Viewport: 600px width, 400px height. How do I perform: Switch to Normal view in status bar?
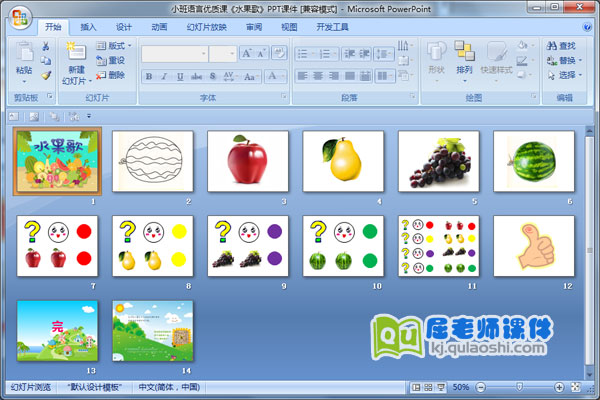[416, 387]
